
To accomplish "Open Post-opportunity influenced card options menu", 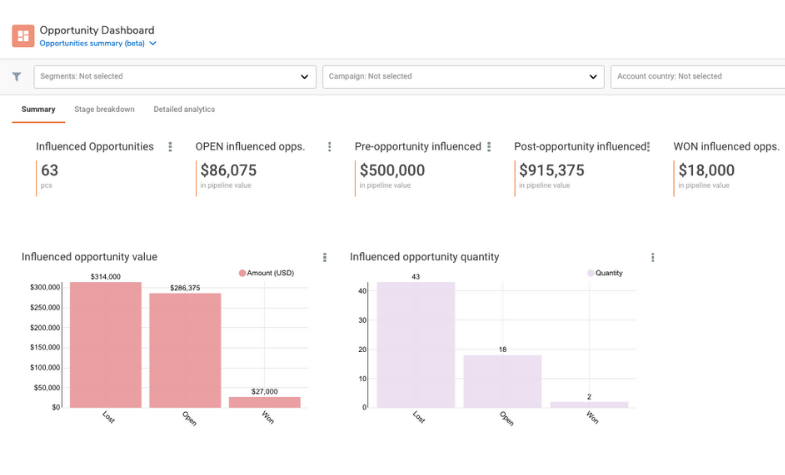I will [649, 147].
